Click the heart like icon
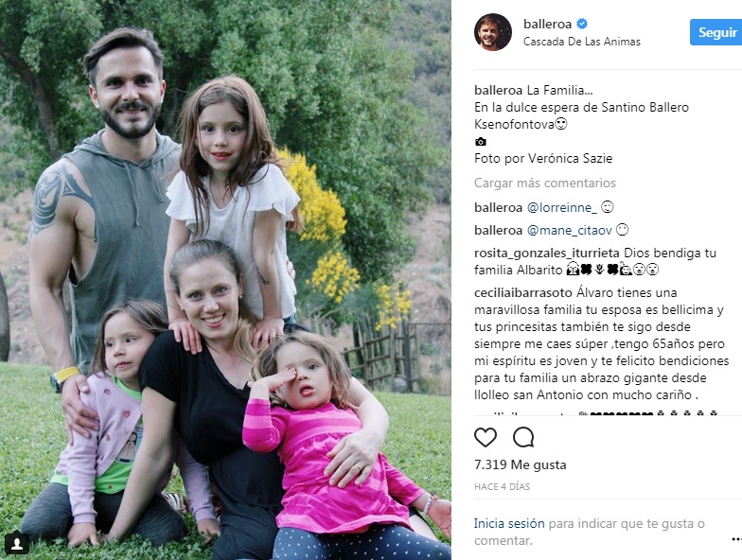742x560 pixels. point(486,437)
